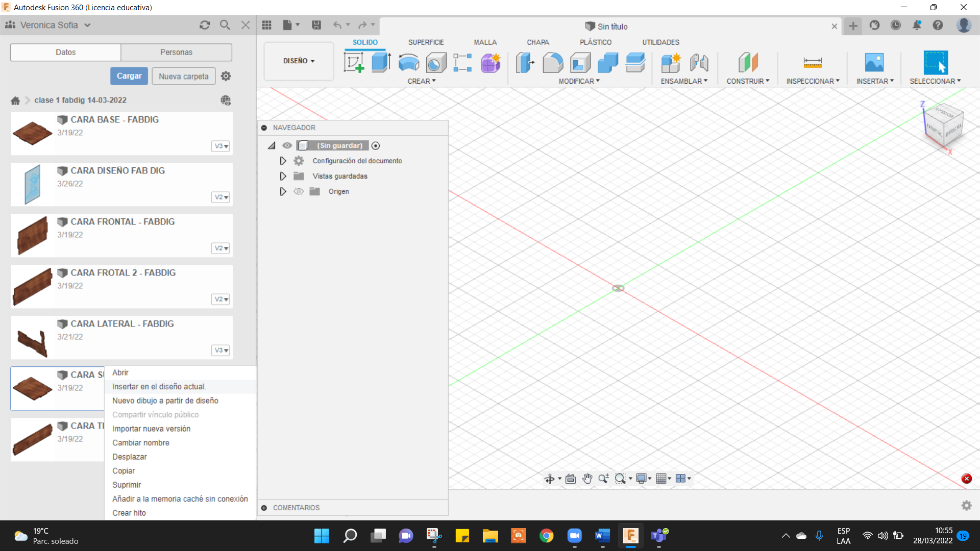Click the Nueva carpeta button

pos(183,76)
